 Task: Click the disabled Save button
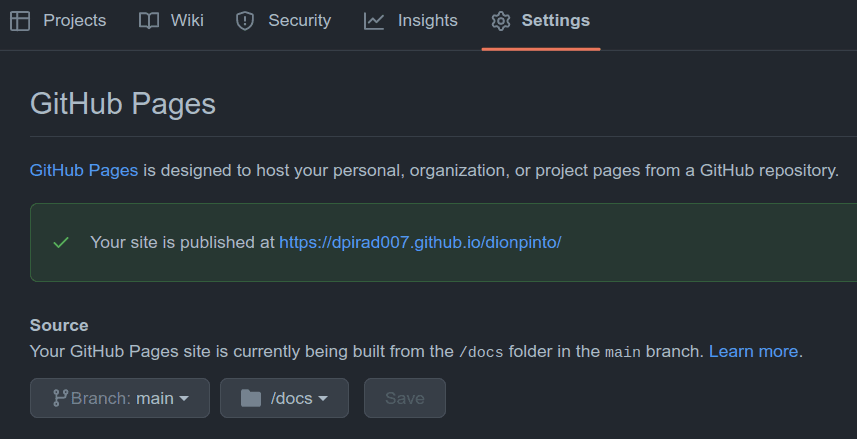click(405, 398)
